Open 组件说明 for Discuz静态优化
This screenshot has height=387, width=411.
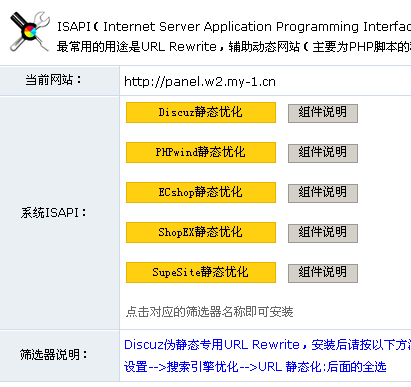click(x=323, y=113)
